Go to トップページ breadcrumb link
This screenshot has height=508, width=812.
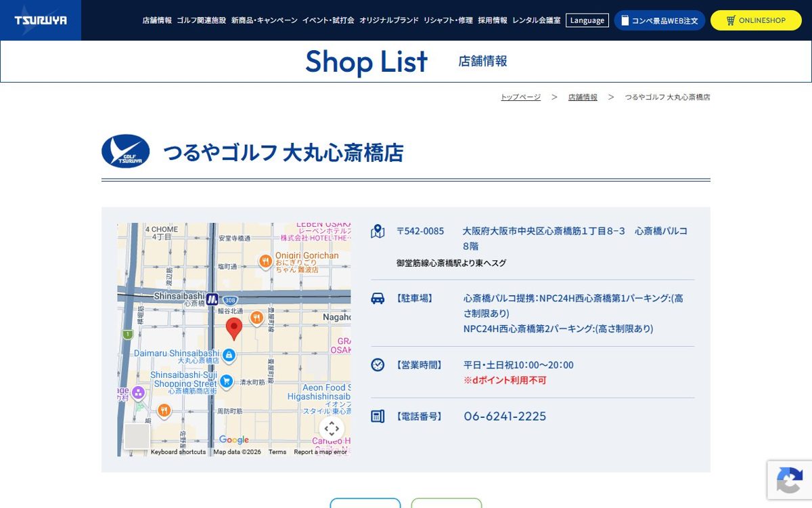click(520, 97)
